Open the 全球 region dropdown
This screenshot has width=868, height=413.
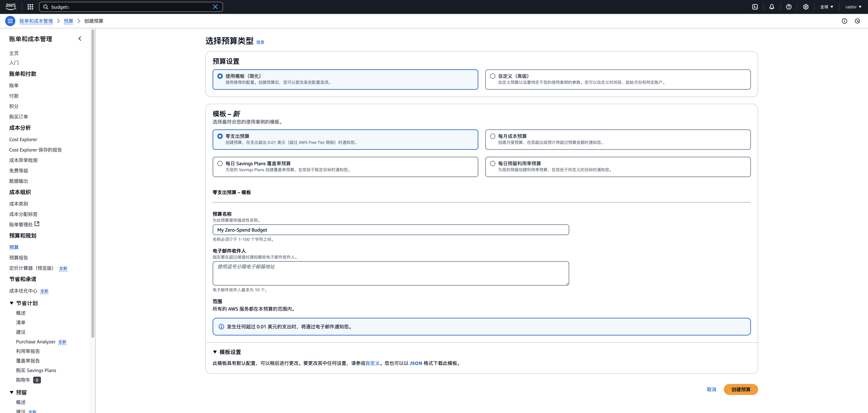tap(827, 7)
